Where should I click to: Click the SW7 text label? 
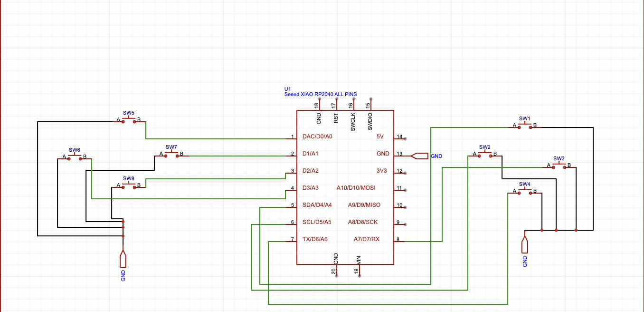171,147
